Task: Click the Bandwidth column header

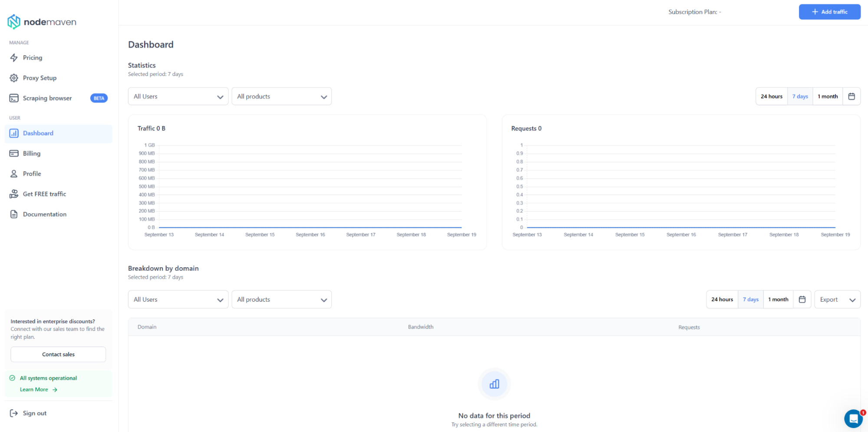Action: [420, 327]
